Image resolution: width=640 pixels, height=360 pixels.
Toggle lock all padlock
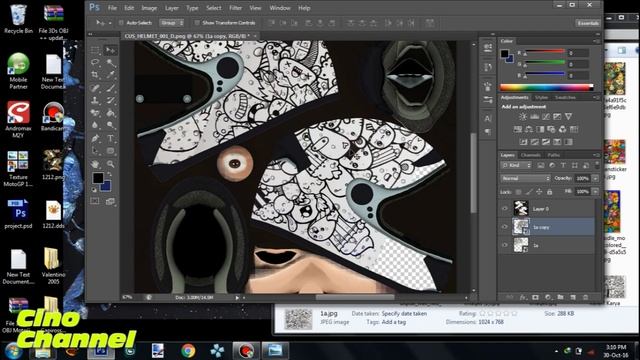[549, 192]
